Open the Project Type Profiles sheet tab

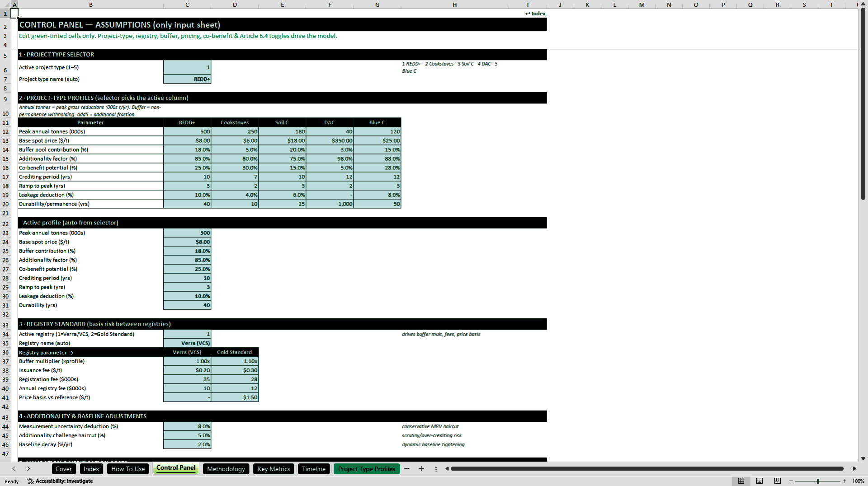click(x=367, y=469)
